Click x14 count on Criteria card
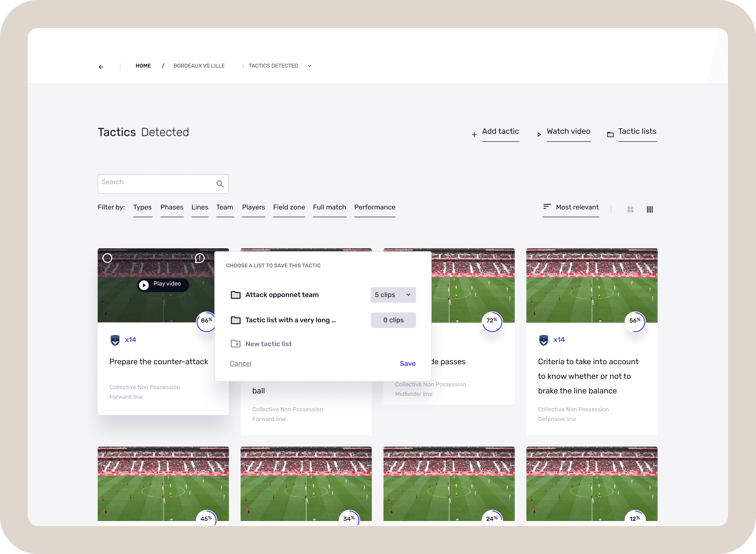Screen dimensions: 756x554 click(559, 340)
